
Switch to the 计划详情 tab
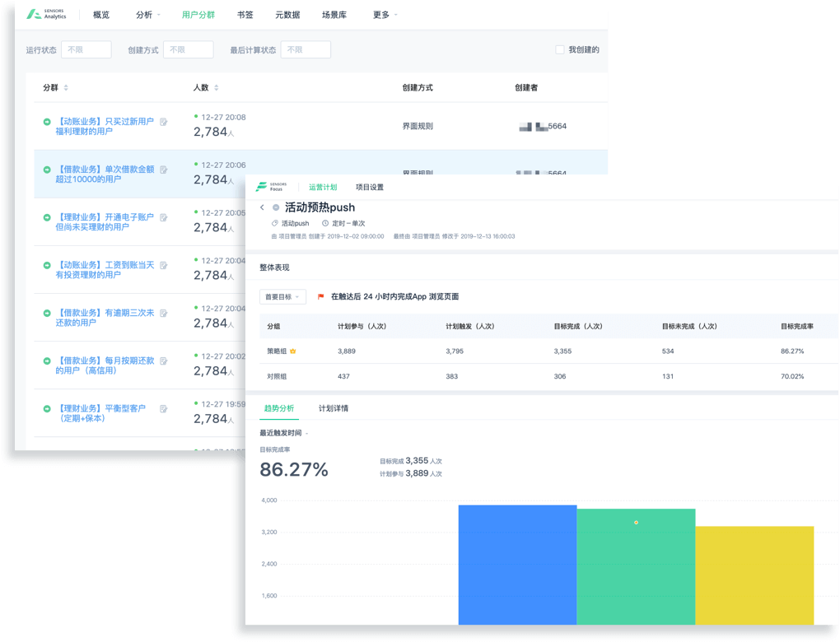point(334,408)
